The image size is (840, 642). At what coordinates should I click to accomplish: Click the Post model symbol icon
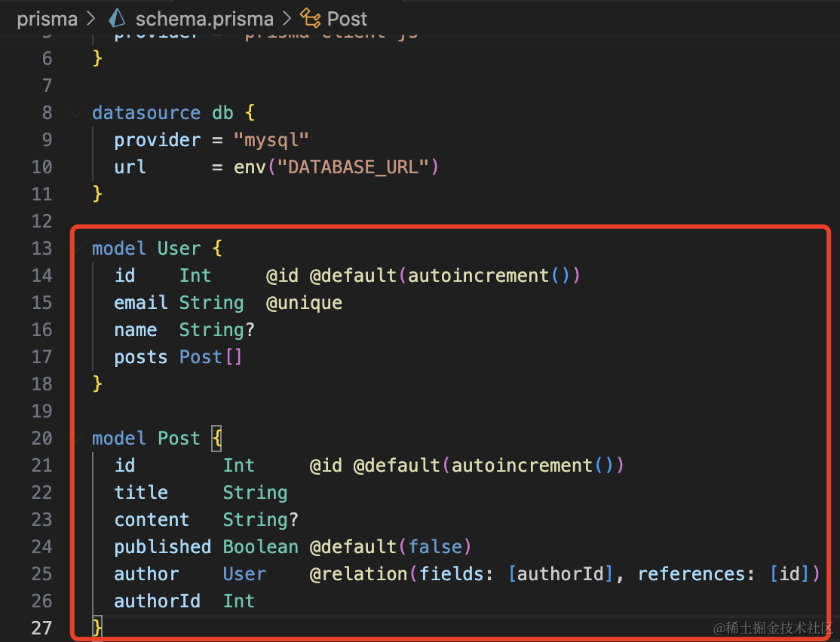coord(310,18)
